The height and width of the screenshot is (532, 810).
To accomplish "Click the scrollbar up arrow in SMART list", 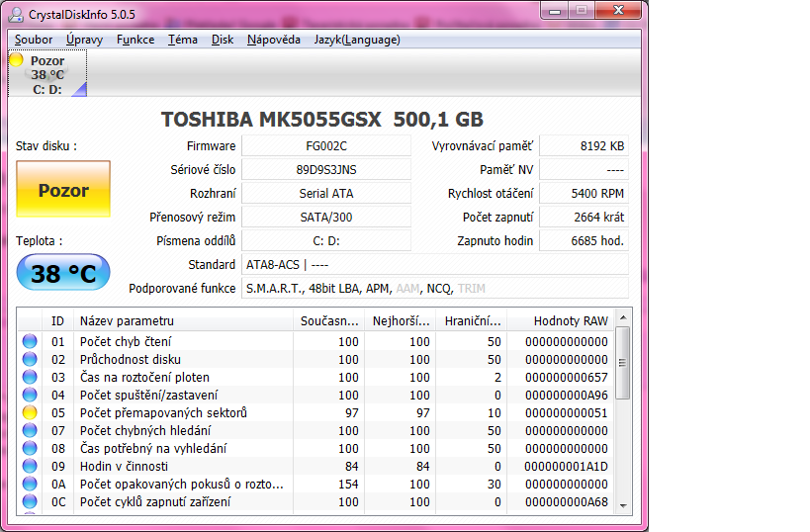I will (623, 317).
